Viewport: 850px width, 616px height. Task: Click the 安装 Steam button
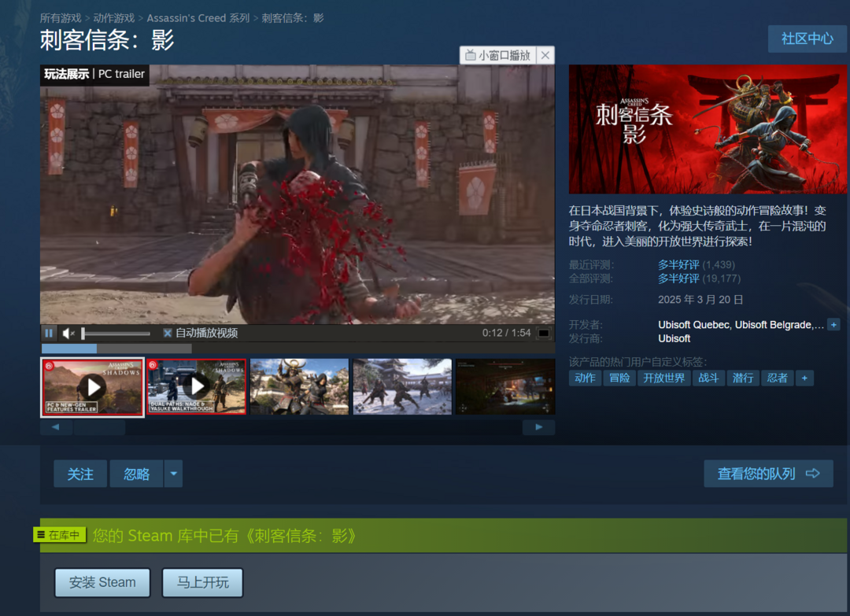[102, 582]
